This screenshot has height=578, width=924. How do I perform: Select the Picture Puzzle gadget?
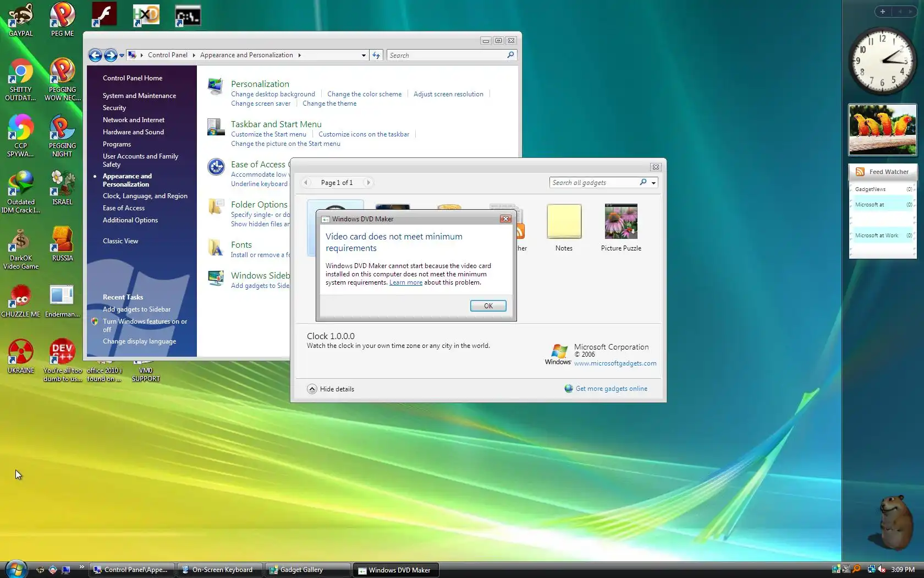[621, 228]
